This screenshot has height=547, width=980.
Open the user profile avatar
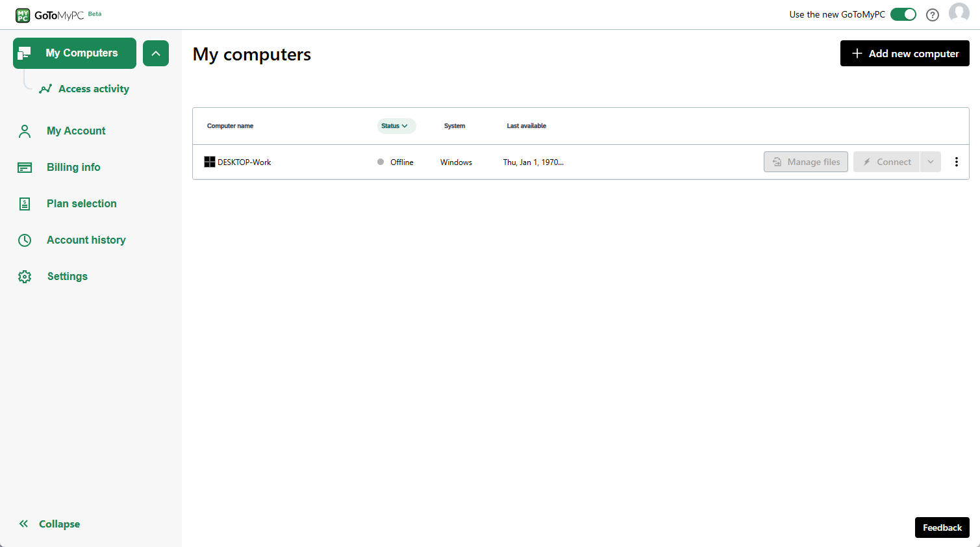[x=959, y=13]
